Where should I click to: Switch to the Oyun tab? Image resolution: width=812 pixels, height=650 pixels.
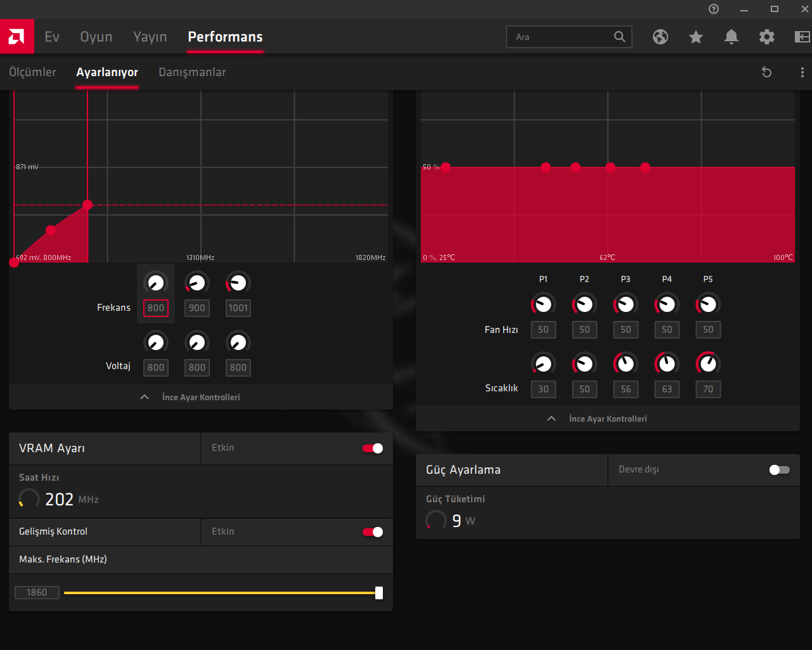tap(96, 37)
